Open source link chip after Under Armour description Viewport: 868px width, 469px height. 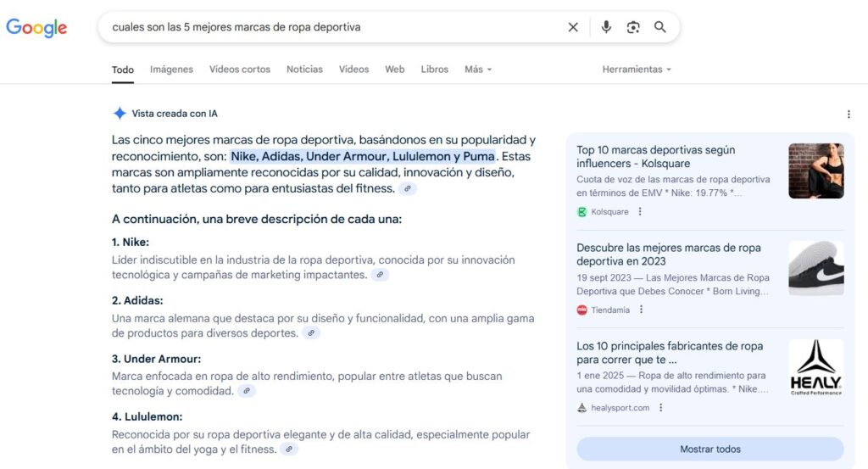[x=247, y=391]
